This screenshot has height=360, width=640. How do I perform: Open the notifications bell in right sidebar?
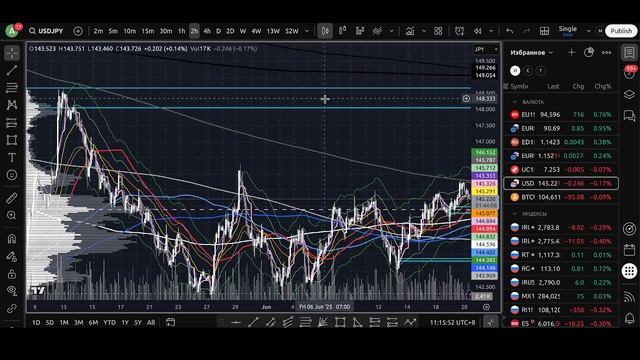629,317
